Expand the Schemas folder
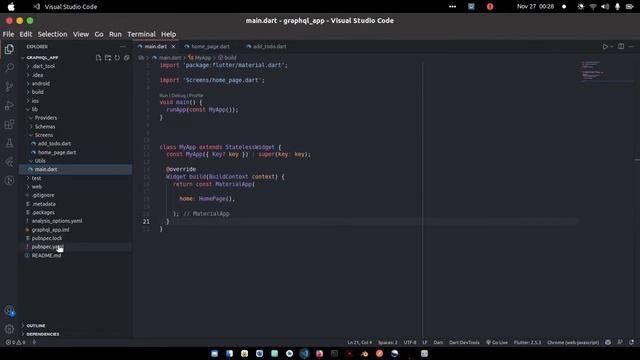Viewport: 640px width, 360px height. tap(45, 127)
